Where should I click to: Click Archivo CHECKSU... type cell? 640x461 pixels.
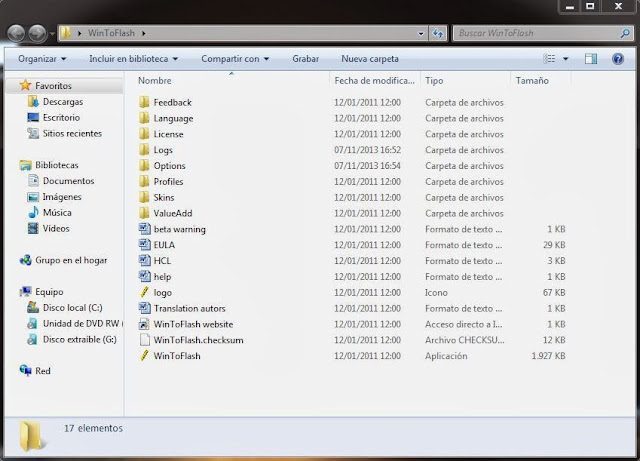point(464,340)
